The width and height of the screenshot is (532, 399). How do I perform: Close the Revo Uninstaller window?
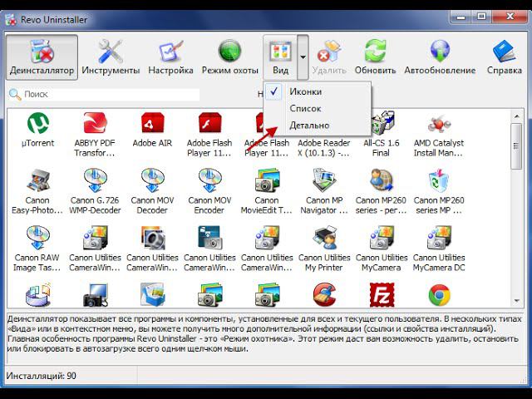coord(509,17)
